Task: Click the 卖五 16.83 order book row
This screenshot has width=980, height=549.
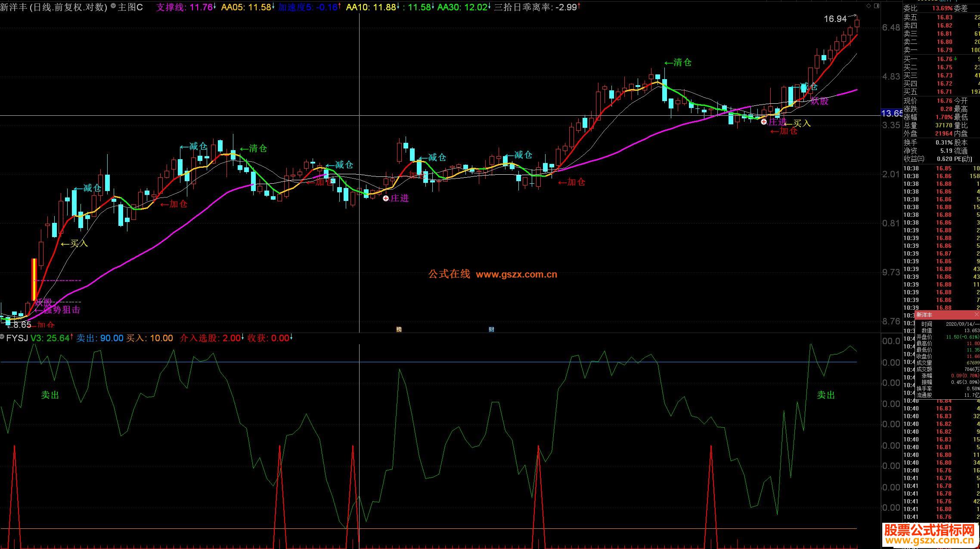Action: (x=941, y=17)
